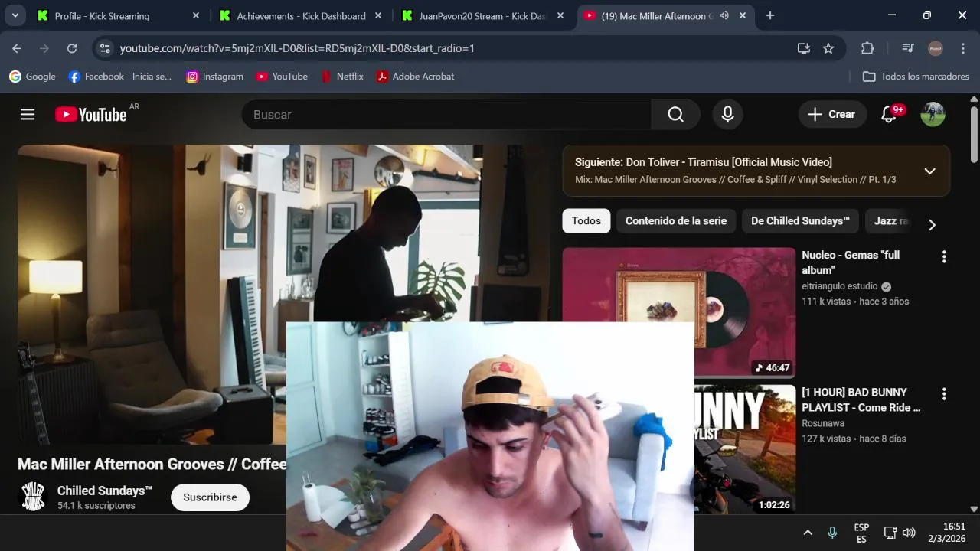This screenshot has width=980, height=551.
Task: Open Chilled Sundays channel avatar
Action: pyautogui.click(x=33, y=497)
